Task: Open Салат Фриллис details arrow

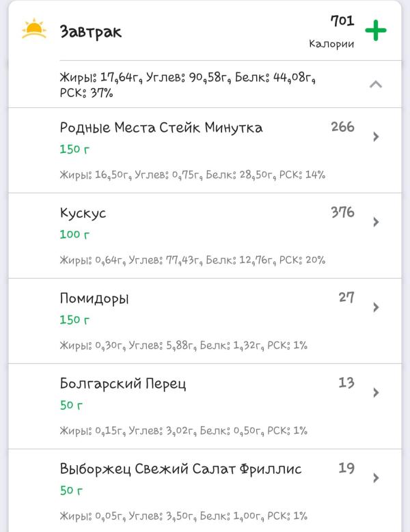Action: point(376,478)
